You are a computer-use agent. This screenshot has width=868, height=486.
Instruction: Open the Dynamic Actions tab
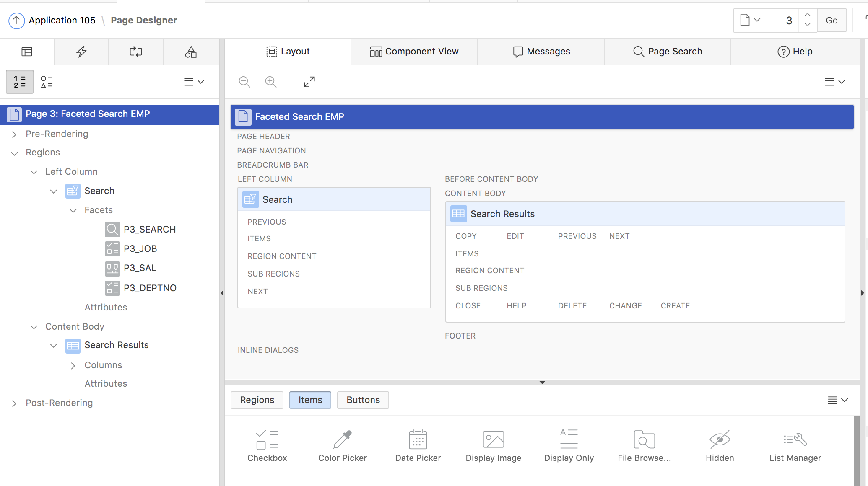[x=81, y=52]
